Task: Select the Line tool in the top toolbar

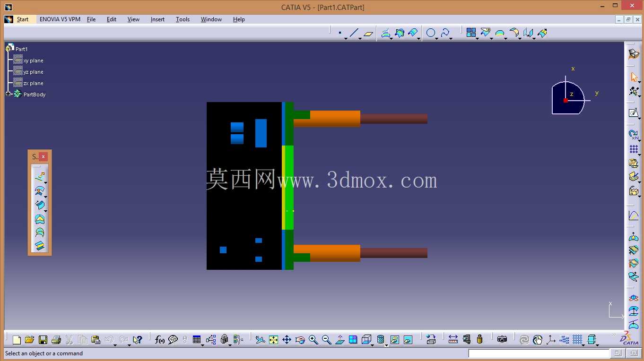Action: pyautogui.click(x=354, y=33)
